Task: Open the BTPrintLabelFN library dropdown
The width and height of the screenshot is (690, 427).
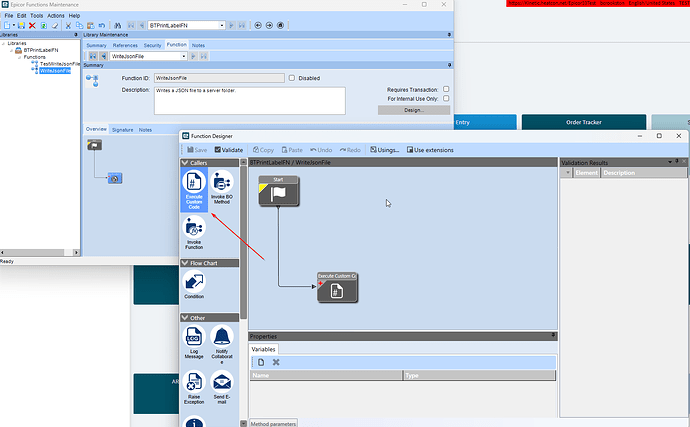Action: coord(222,26)
